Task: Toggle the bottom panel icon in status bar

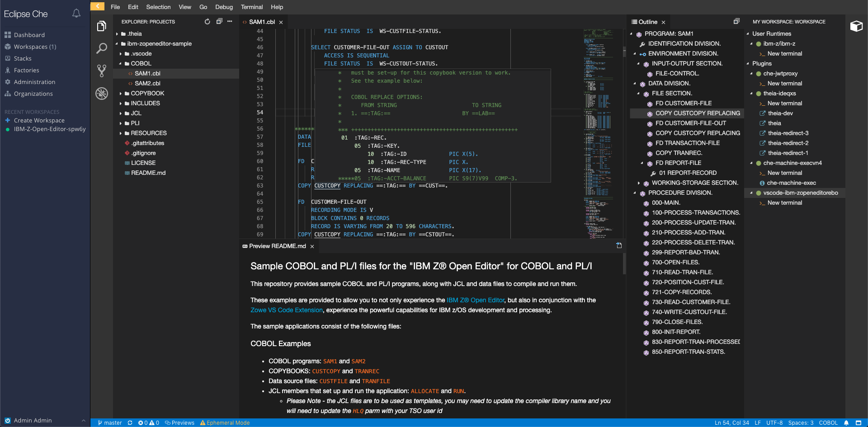Action: [x=859, y=423]
